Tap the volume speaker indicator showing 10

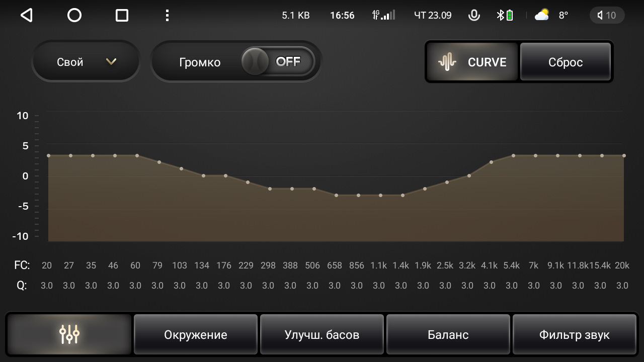tap(607, 16)
